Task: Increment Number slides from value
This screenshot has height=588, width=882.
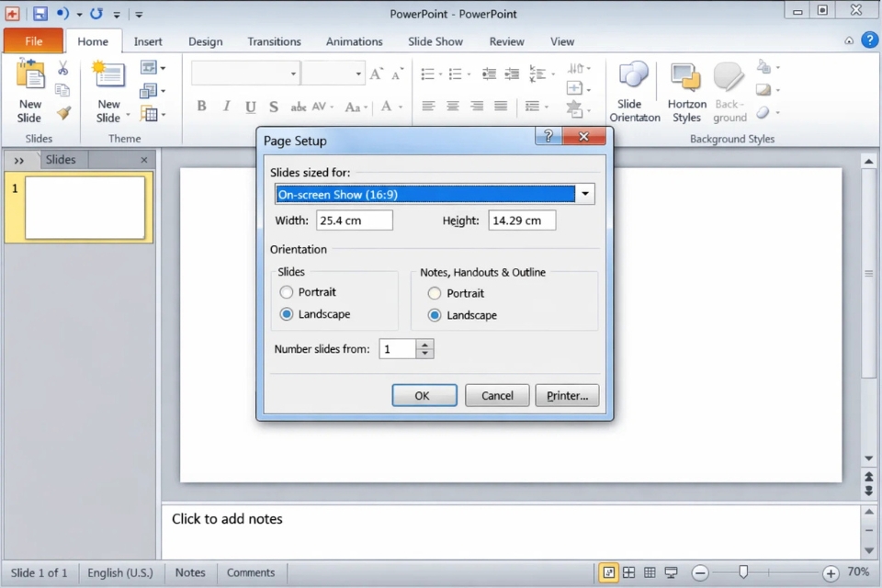Action: [424, 344]
